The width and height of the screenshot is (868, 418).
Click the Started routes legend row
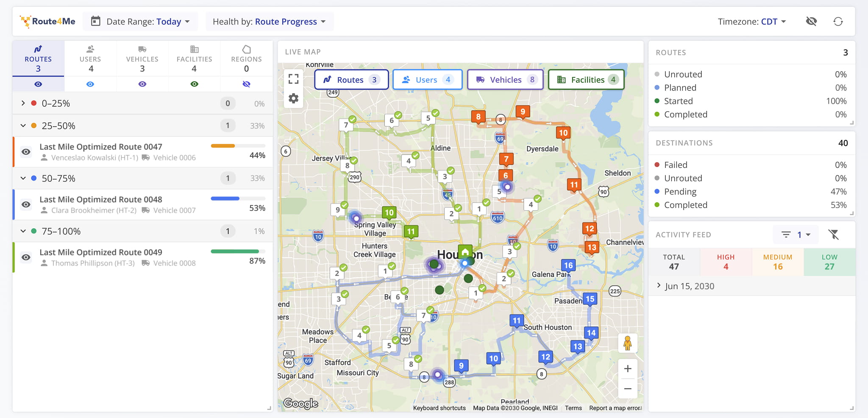(751, 101)
